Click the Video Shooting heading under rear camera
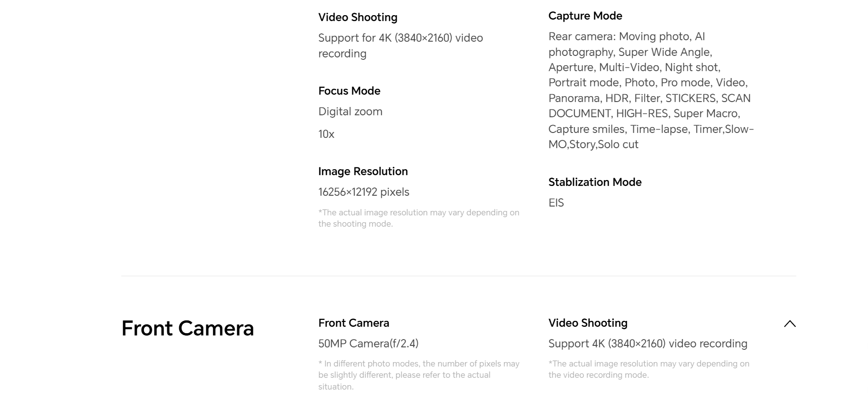 click(358, 17)
